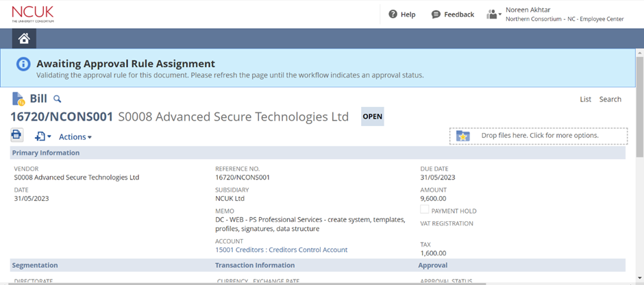Screen dimensions: 644x285
Task: Expand the Actions dropdown menu
Action: (x=75, y=137)
